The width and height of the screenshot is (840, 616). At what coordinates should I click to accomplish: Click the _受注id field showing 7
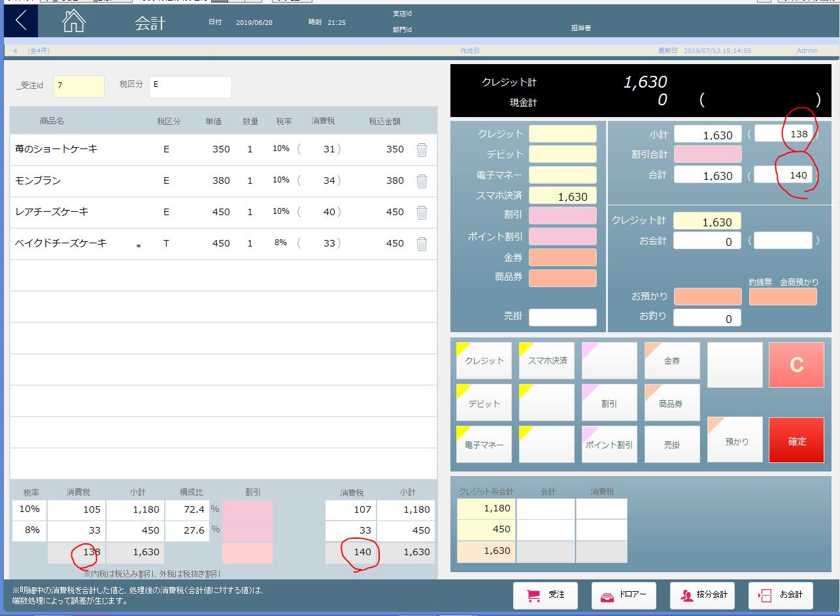coord(78,86)
